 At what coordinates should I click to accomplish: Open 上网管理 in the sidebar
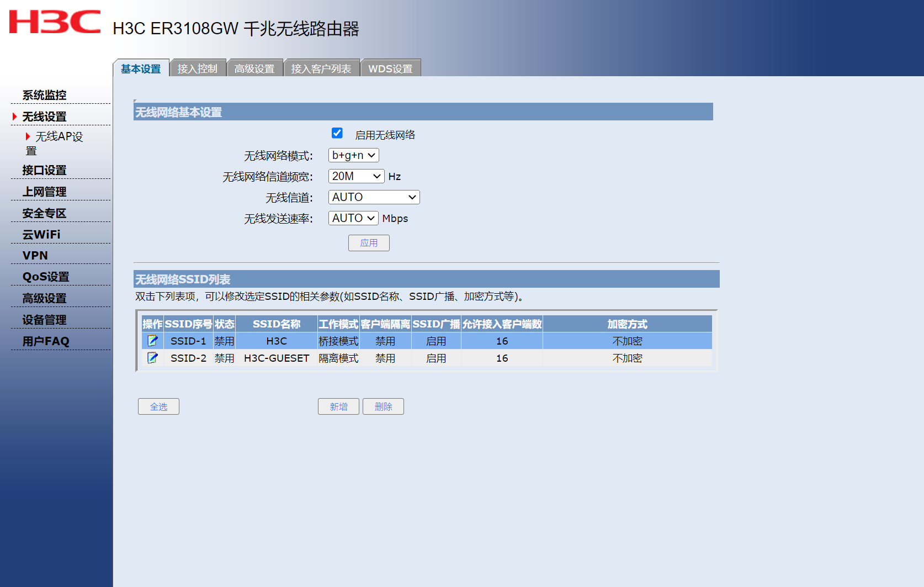click(44, 192)
